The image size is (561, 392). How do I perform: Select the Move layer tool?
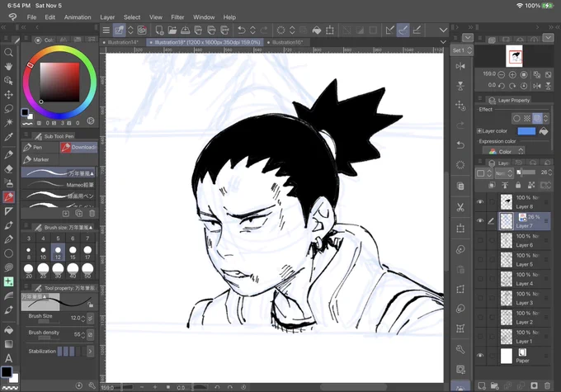[x=8, y=95]
